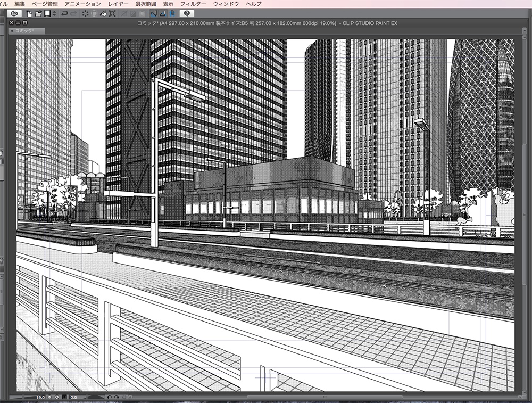Zoom out with the minus magnifier

(49, 397)
